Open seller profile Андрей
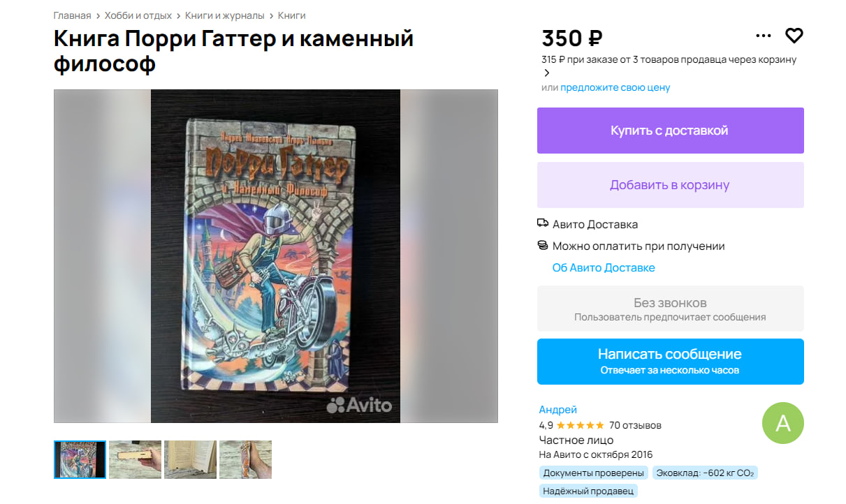The height and width of the screenshot is (504, 846). point(558,410)
